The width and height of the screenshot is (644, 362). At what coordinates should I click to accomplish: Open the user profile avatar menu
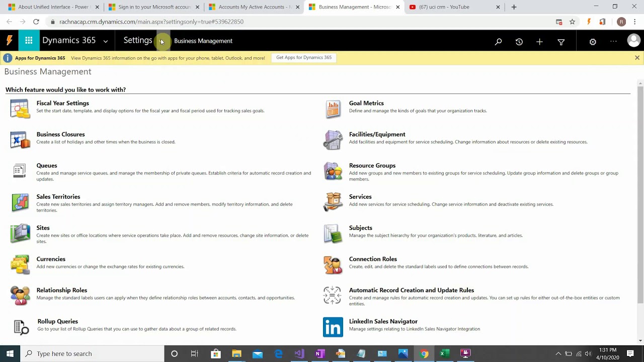click(x=633, y=41)
